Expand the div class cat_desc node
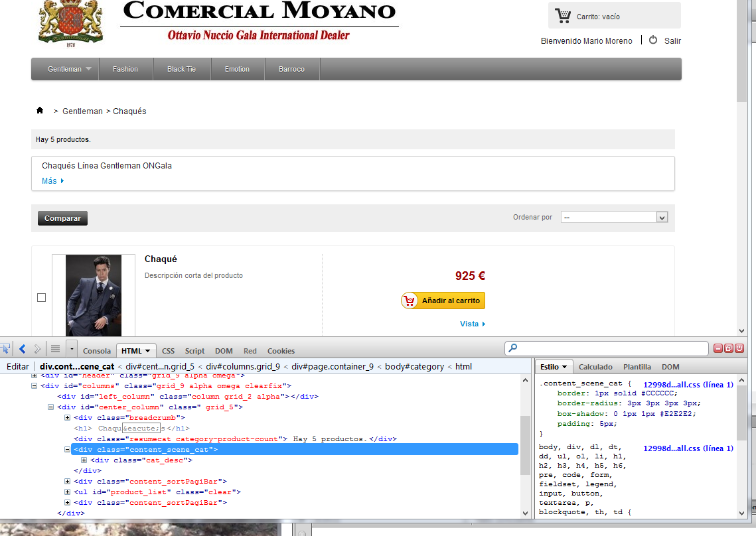Screen dimensions: 756x536 [84, 460]
